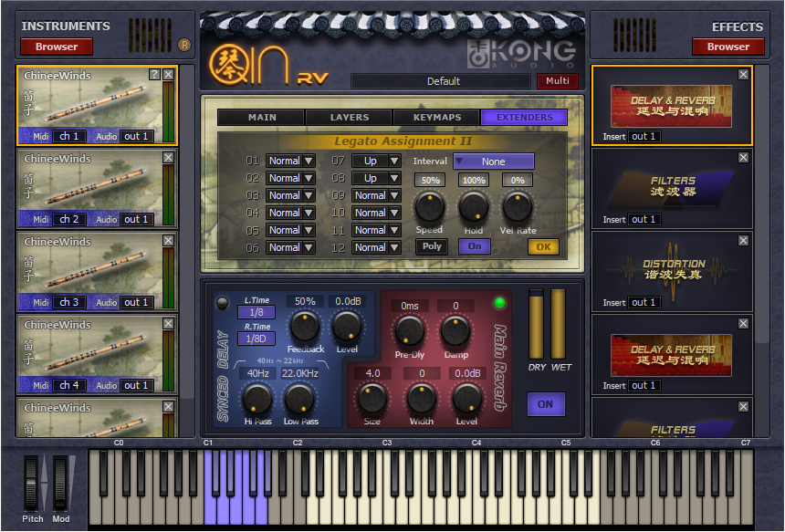Click the DRY level slider

click(536, 324)
